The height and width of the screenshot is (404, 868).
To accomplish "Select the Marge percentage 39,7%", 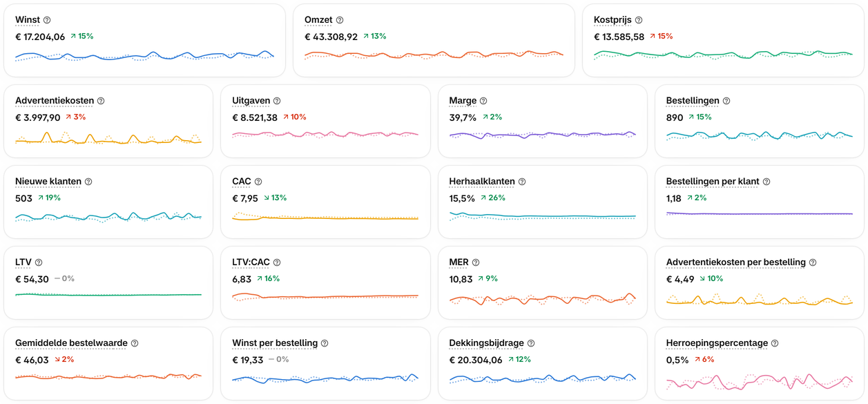I will pos(463,117).
